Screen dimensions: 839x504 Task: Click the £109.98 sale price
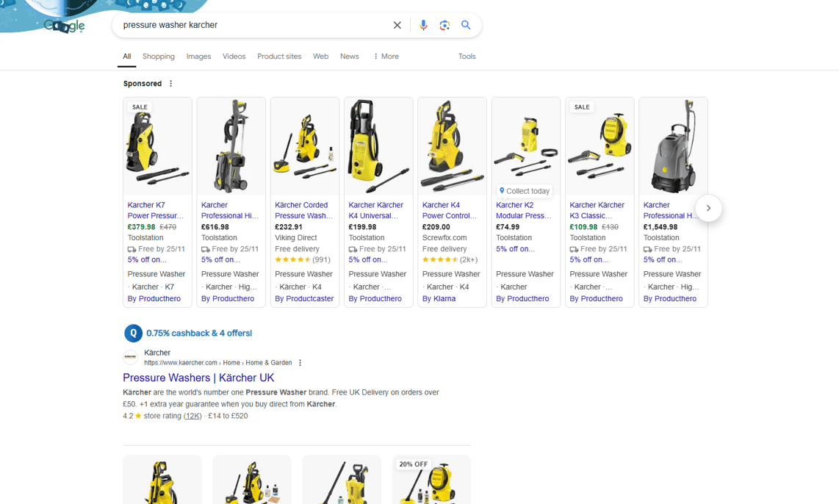click(584, 227)
